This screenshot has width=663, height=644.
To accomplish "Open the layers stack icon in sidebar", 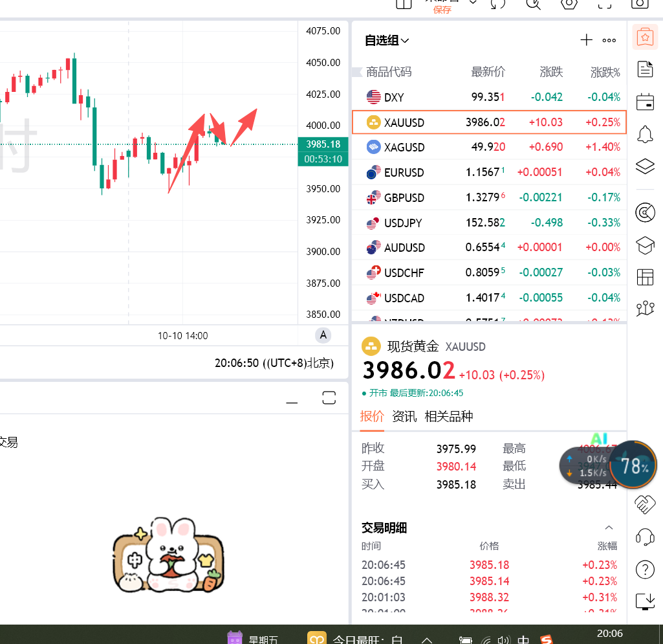I will coord(645,166).
